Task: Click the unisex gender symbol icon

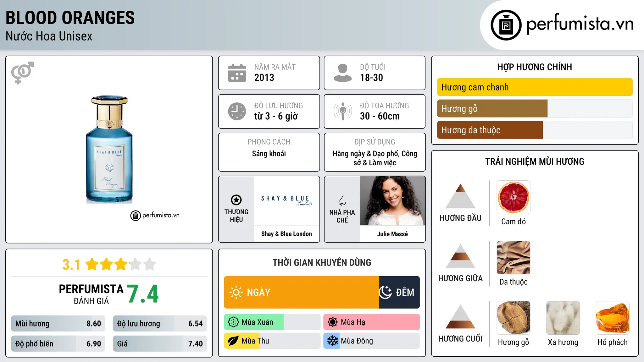Action: pyautogui.click(x=22, y=73)
